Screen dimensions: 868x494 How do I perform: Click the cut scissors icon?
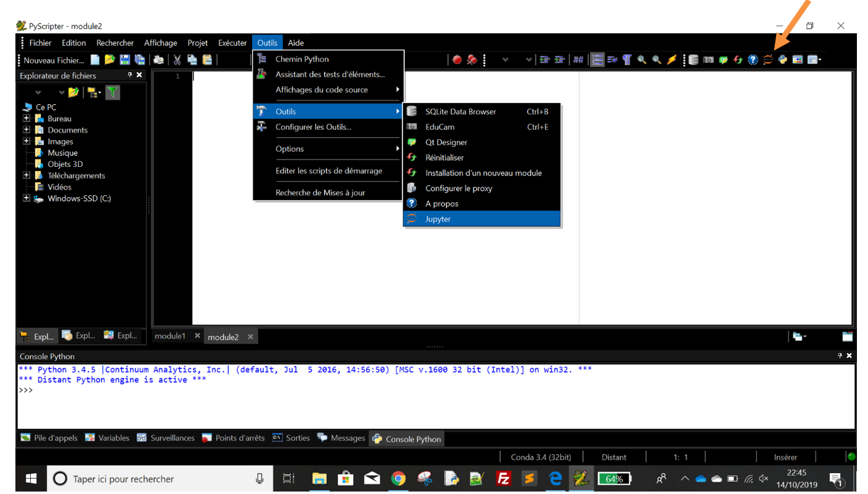177,60
